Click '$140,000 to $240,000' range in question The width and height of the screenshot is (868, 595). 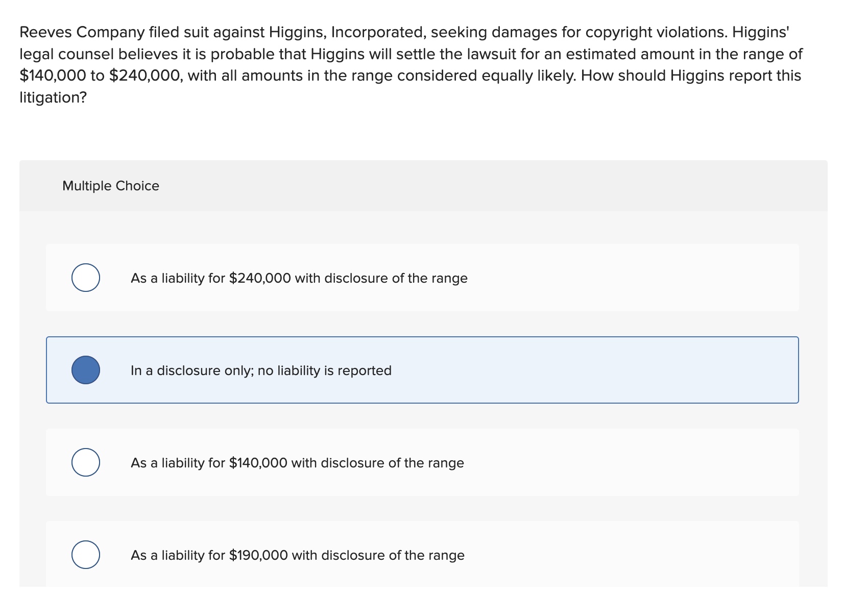point(100,76)
